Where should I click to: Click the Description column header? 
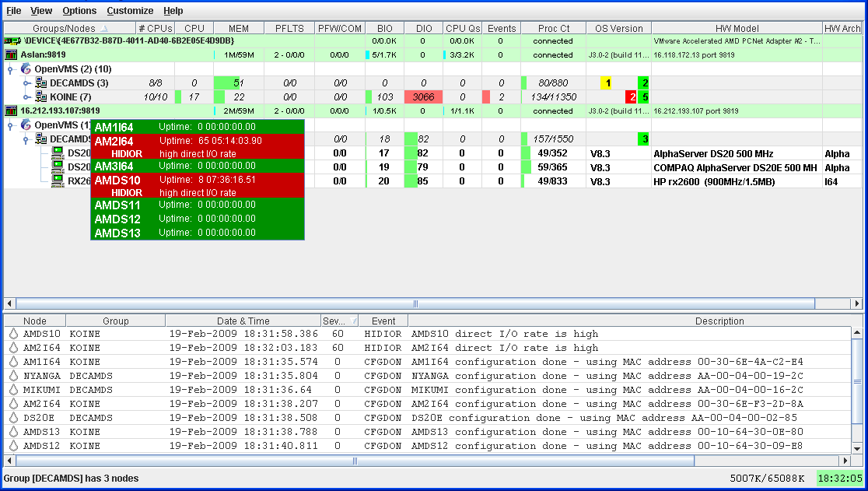[x=719, y=321]
